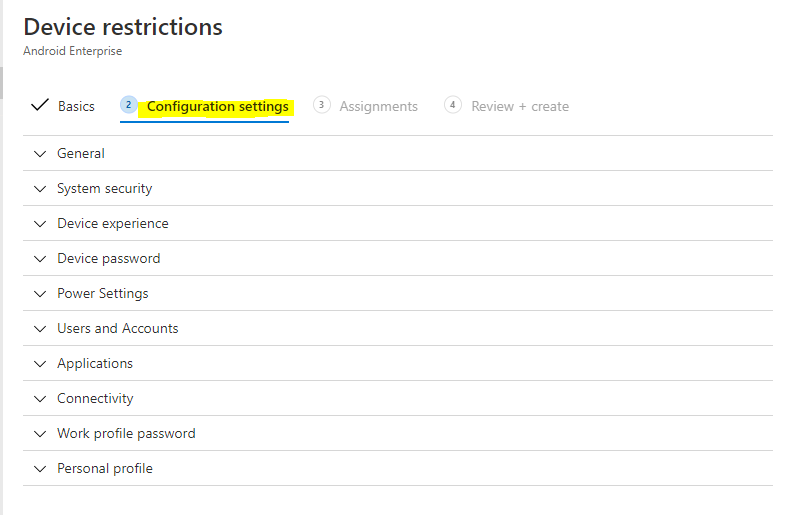Expand the Power Settings chevron
Image resolution: width=799 pixels, height=515 pixels.
point(40,294)
